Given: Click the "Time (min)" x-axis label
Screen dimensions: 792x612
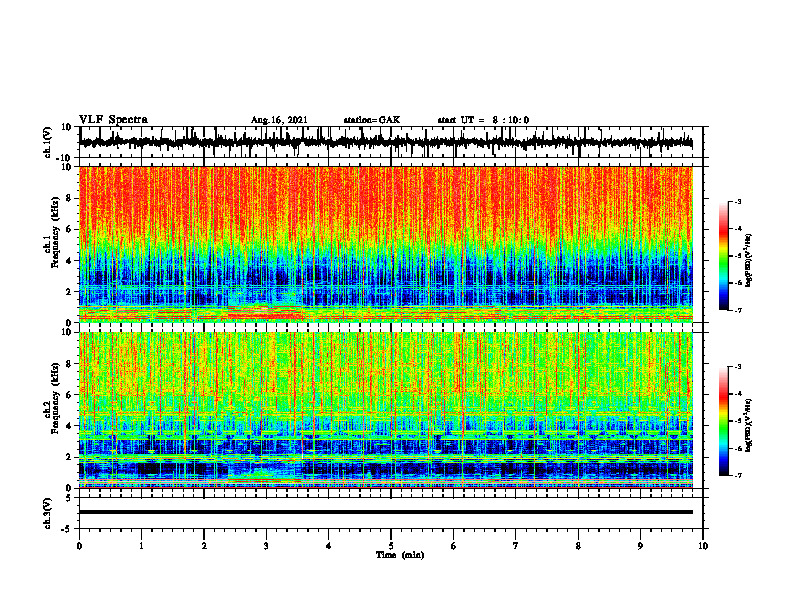Looking at the screenshot, I should [x=400, y=555].
